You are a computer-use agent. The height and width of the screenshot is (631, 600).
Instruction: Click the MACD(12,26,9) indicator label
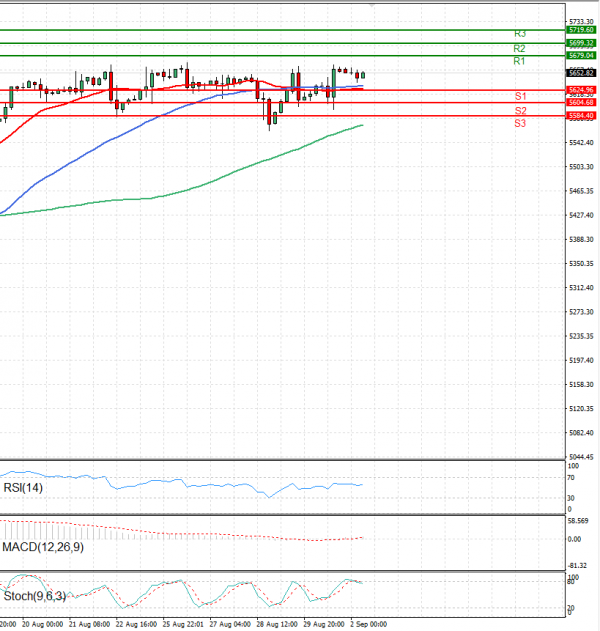43,547
